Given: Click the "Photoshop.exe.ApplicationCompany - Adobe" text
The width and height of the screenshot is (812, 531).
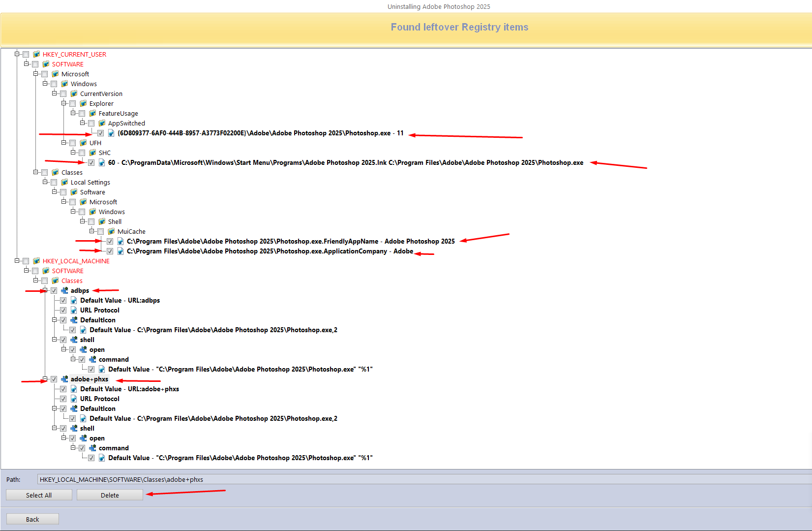Looking at the screenshot, I should coord(345,251).
